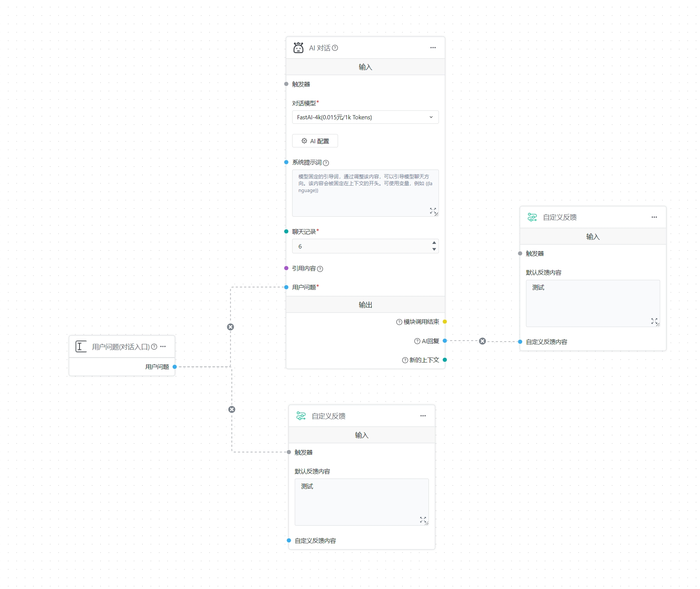
Task: Open the 对话模型 FastAI-4k dropdown
Action: pyautogui.click(x=365, y=117)
